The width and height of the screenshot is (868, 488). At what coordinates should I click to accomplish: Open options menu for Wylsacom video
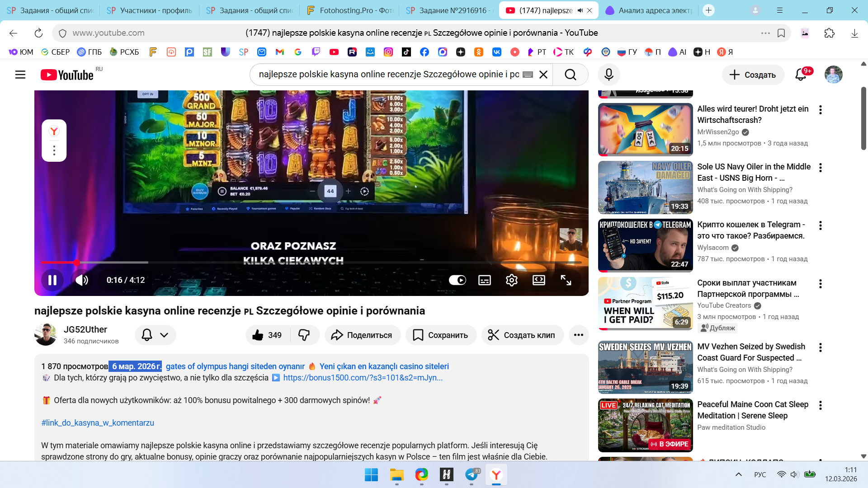[820, 225]
